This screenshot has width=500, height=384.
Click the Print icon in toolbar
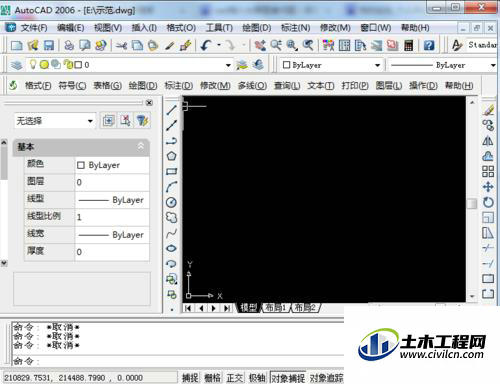point(69,45)
